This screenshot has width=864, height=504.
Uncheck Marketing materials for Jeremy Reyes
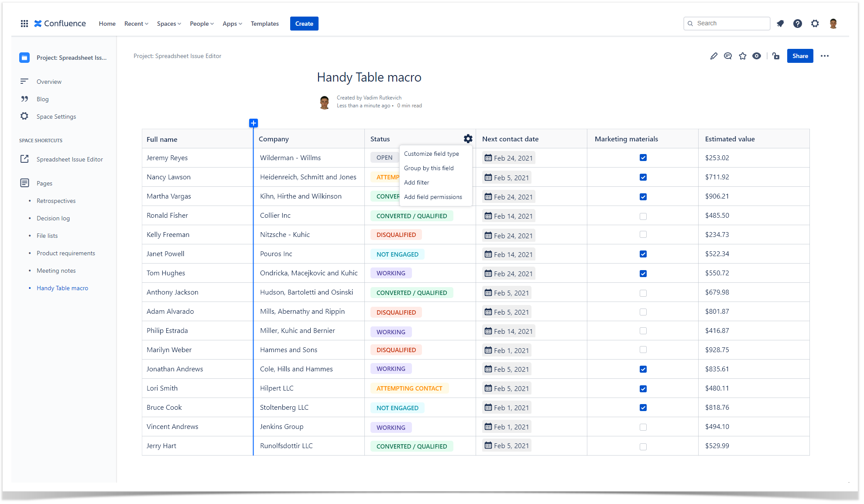pyautogui.click(x=643, y=158)
